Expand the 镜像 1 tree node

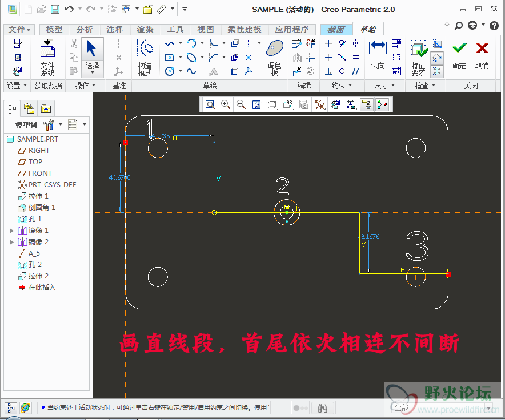click(x=11, y=231)
